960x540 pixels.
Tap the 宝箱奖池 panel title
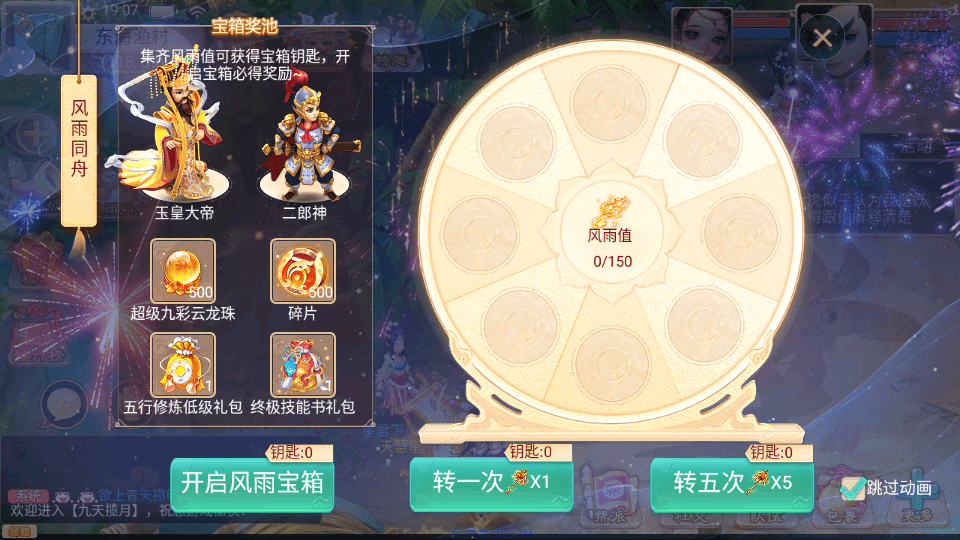[x=245, y=26]
